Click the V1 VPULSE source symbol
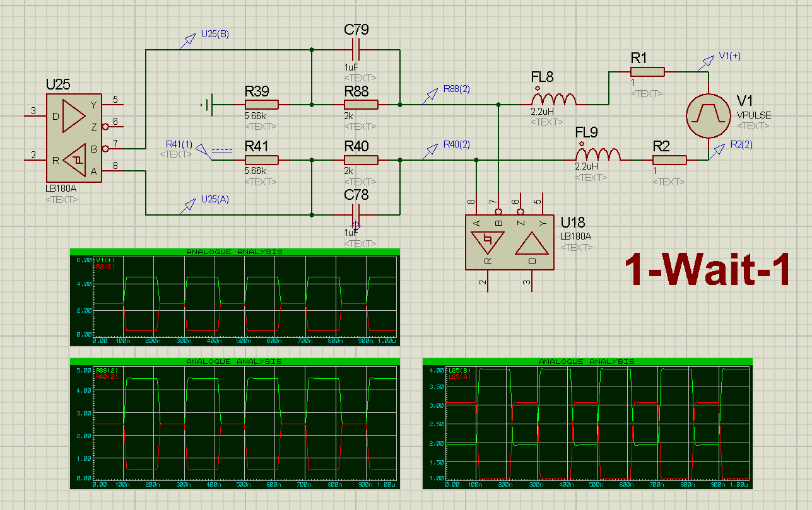The width and height of the screenshot is (812, 510). (709, 115)
